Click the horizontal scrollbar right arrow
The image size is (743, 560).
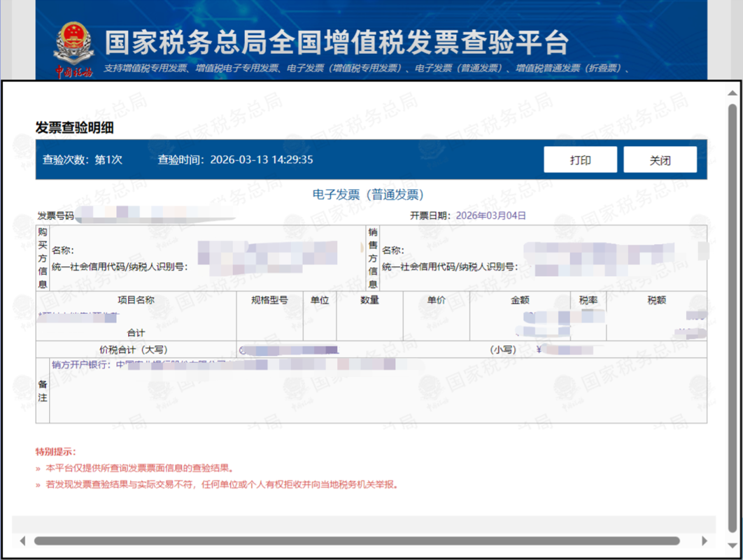point(704,540)
